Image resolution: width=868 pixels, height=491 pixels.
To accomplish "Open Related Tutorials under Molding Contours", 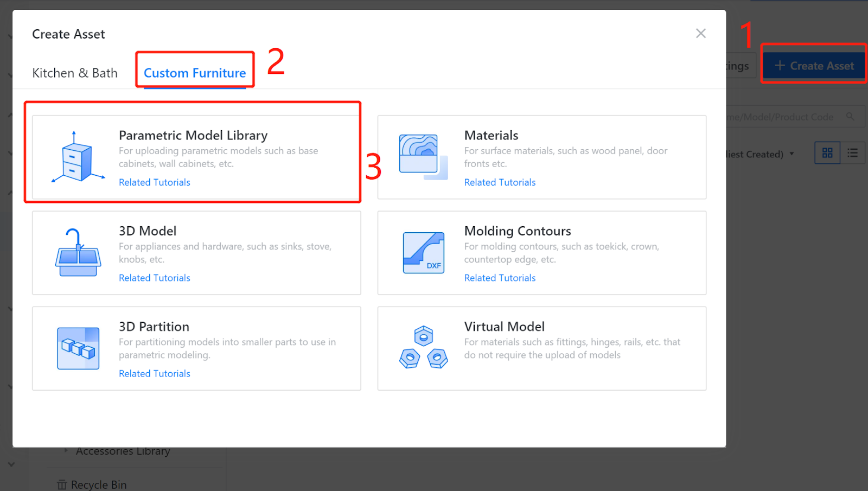I will click(500, 278).
